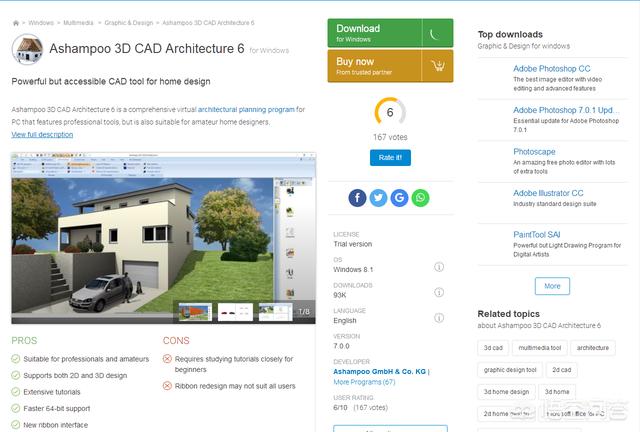This screenshot has height=432, width=640.
Task: Click X icon beside Requires studying tutorials
Action: point(167,359)
